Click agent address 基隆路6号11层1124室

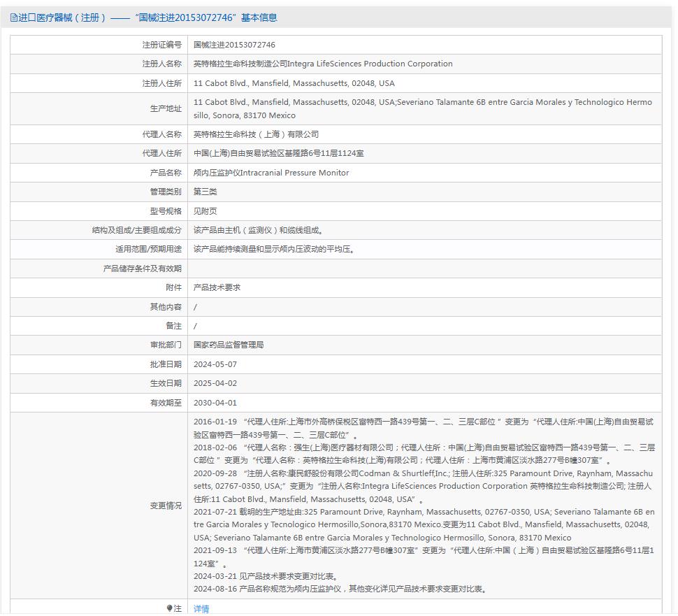click(278, 153)
